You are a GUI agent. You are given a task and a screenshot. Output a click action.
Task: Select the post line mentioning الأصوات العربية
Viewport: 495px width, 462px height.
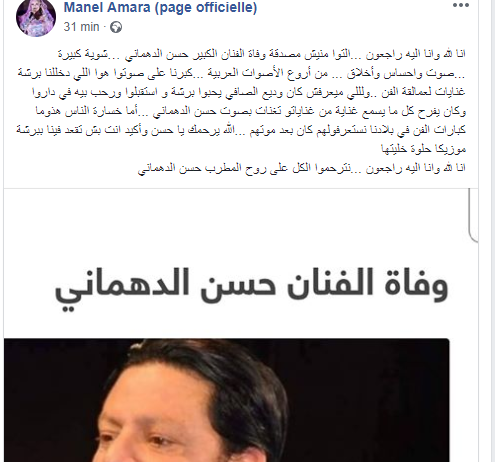point(241,73)
